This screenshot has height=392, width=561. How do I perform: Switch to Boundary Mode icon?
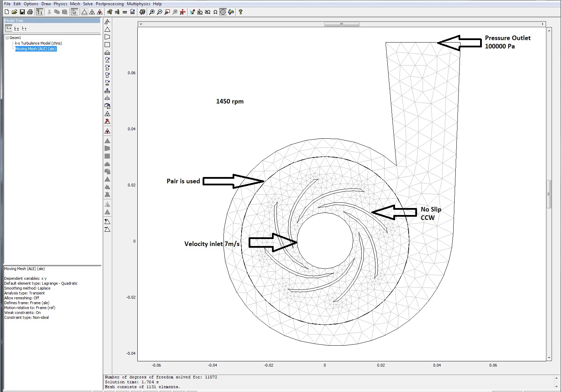(207, 12)
